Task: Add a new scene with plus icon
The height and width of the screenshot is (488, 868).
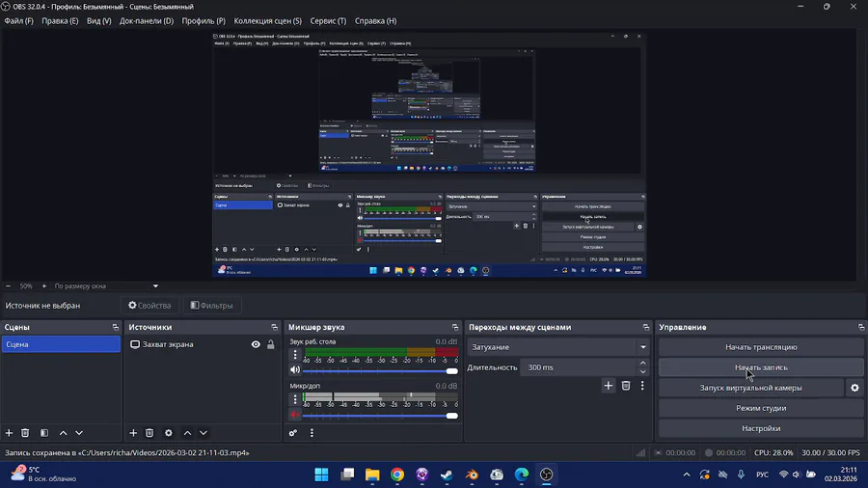Action: click(9, 433)
